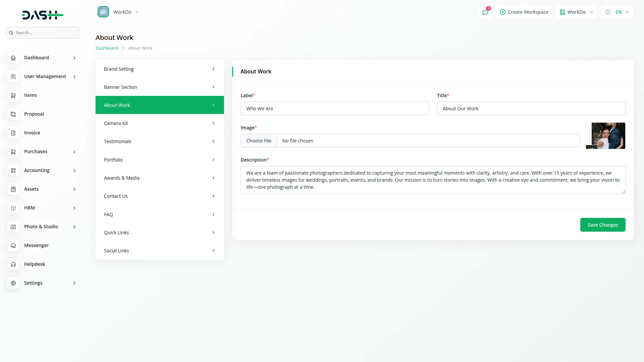Click the Messenger chat bubble icon
Screen dimensions: 644x362
point(13,246)
